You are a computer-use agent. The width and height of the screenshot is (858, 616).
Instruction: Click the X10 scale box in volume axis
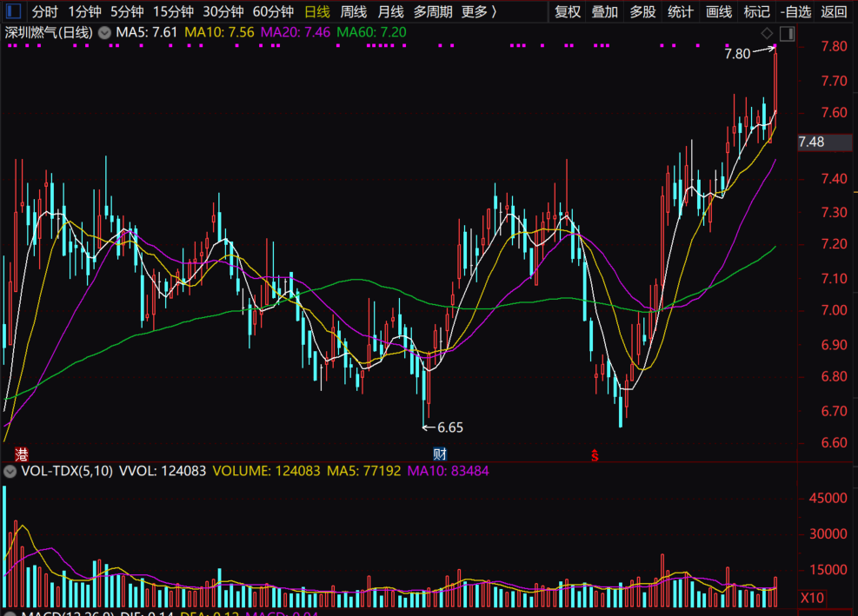coord(812,598)
